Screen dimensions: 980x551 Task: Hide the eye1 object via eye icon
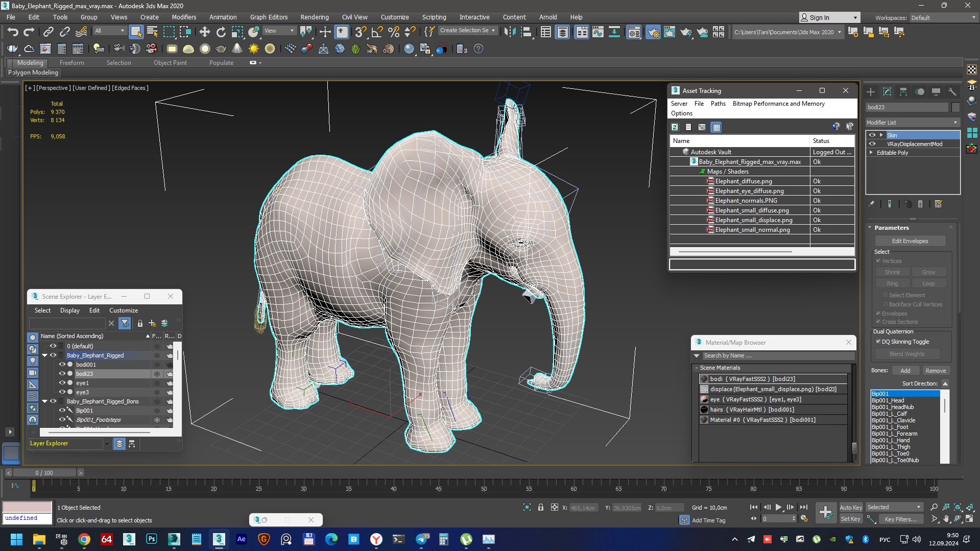(x=62, y=383)
